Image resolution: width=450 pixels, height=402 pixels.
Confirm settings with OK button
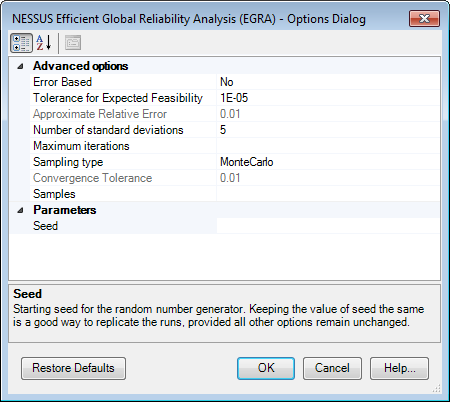pyautogui.click(x=266, y=368)
